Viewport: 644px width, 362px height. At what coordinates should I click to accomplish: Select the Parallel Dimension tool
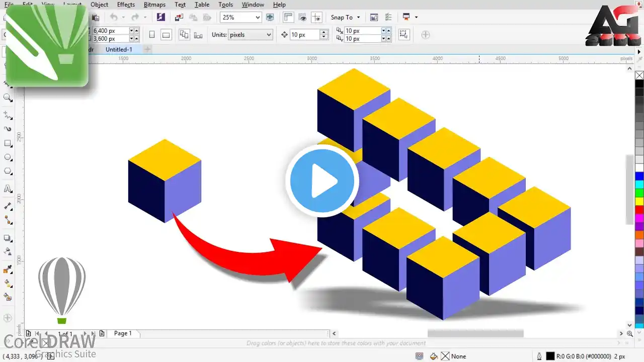[x=8, y=206]
